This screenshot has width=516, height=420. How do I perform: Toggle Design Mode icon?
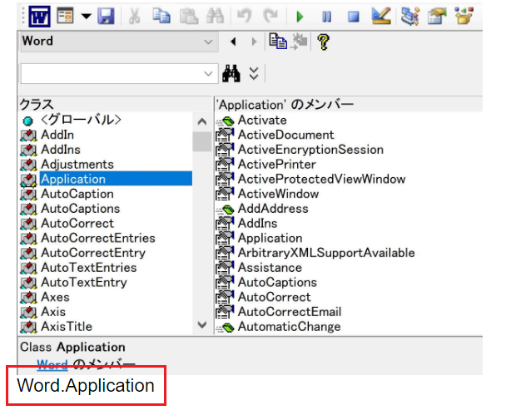pyautogui.click(x=381, y=16)
